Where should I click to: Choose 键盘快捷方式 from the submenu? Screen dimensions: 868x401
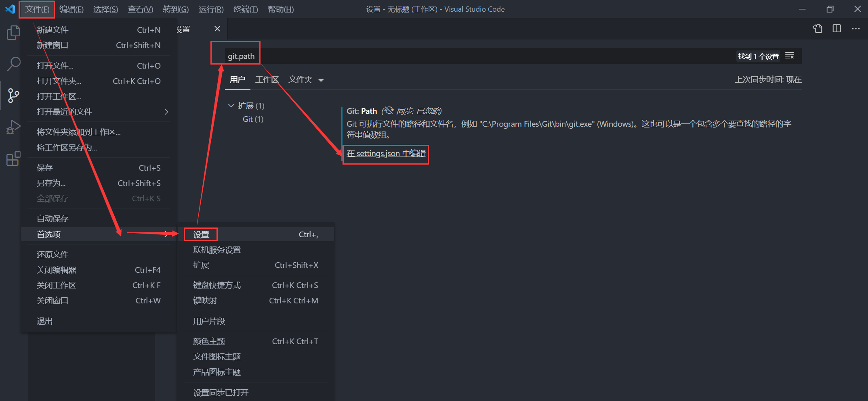tap(217, 285)
